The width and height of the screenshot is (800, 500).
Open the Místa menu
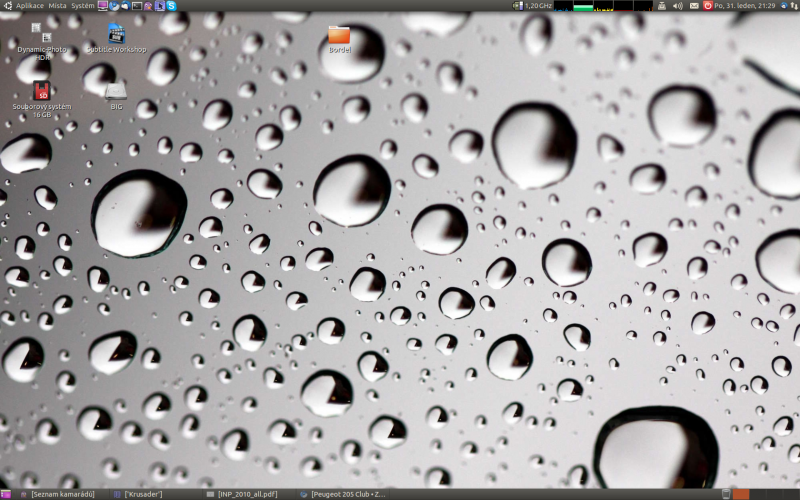pos(57,6)
